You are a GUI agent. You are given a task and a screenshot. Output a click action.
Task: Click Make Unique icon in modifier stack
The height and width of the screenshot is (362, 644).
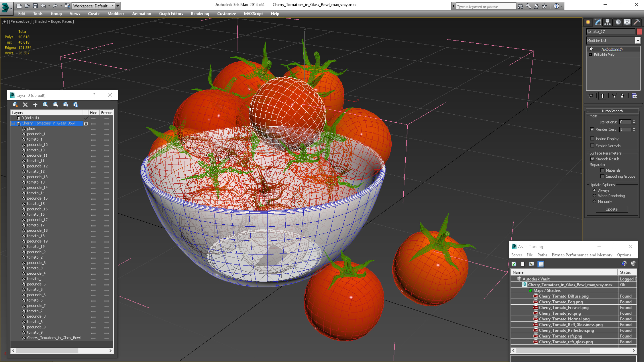(614, 96)
